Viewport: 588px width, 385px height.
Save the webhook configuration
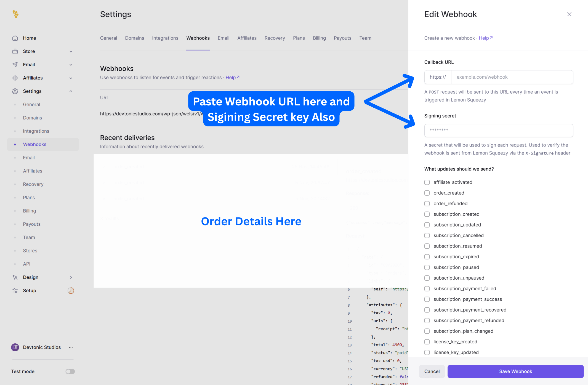point(515,371)
